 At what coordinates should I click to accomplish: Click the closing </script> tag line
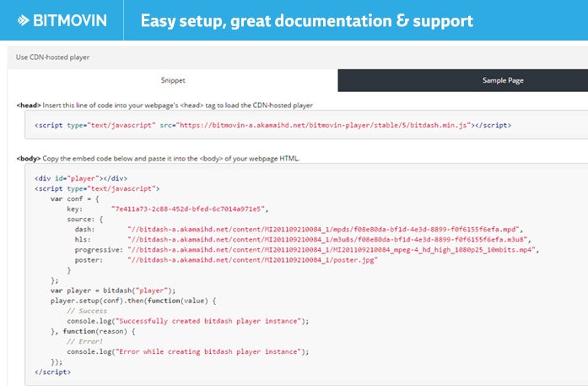(x=52, y=372)
